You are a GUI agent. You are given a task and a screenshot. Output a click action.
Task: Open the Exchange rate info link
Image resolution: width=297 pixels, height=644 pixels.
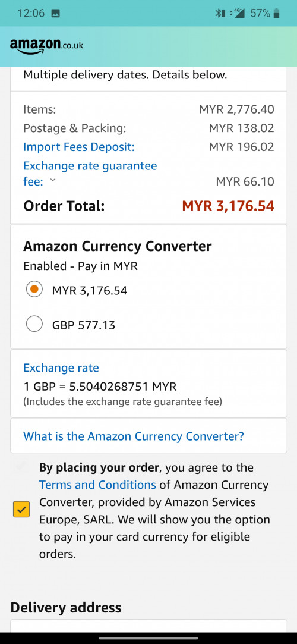[61, 367]
